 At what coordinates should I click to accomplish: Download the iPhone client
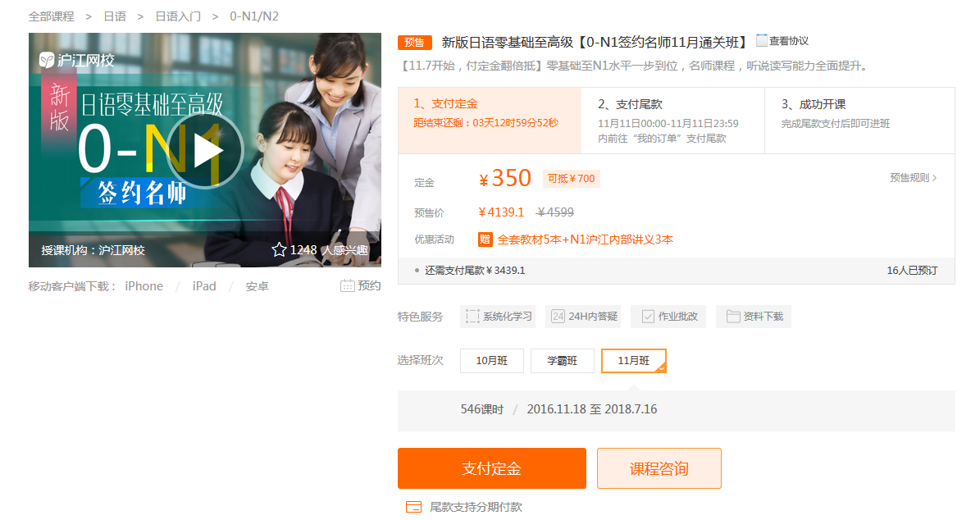coord(144,286)
